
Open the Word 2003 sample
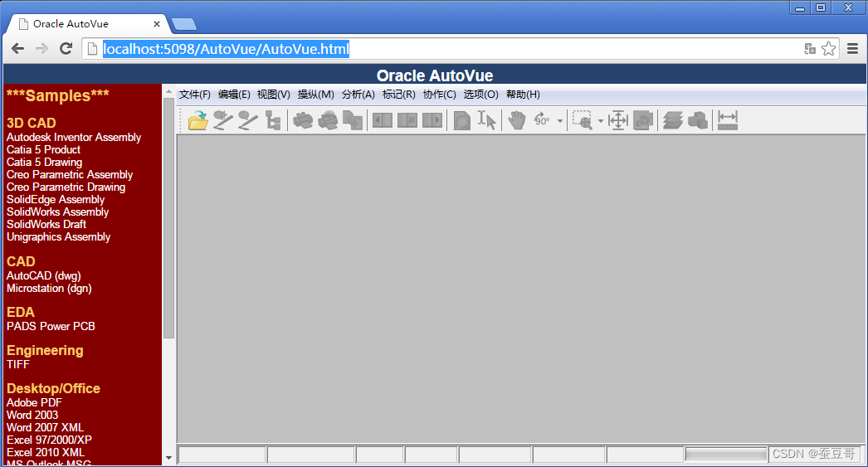[x=32, y=415]
